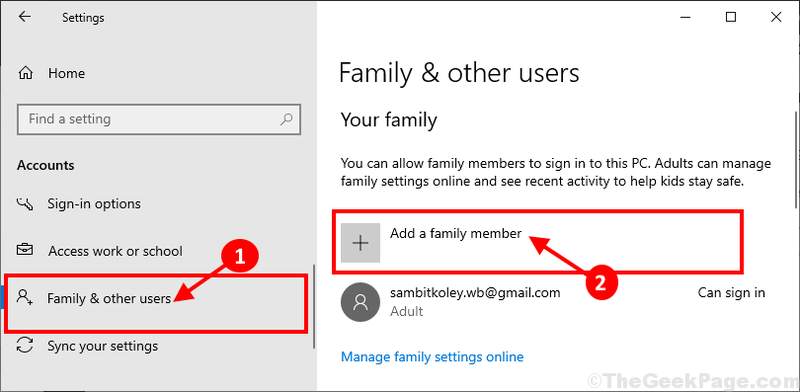Select Family & other users
Screen dimensions: 800x392
109,298
